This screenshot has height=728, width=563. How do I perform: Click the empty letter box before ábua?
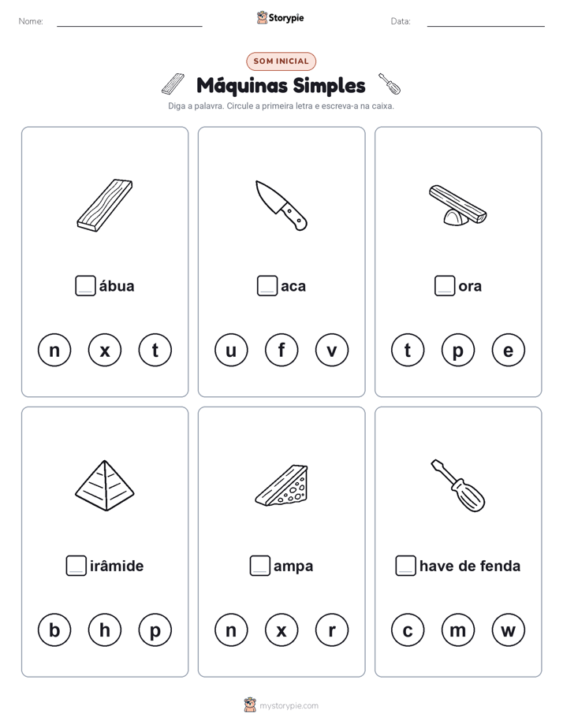click(85, 285)
